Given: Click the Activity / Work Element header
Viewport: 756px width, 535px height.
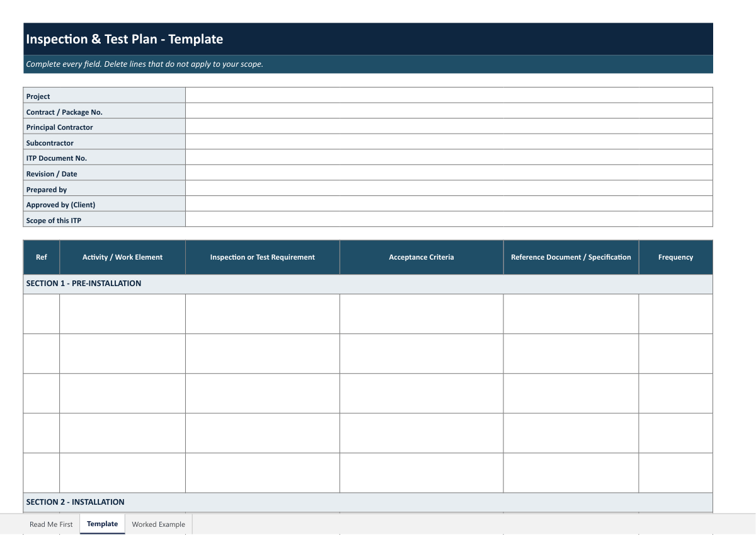Looking at the screenshot, I should coord(123,257).
